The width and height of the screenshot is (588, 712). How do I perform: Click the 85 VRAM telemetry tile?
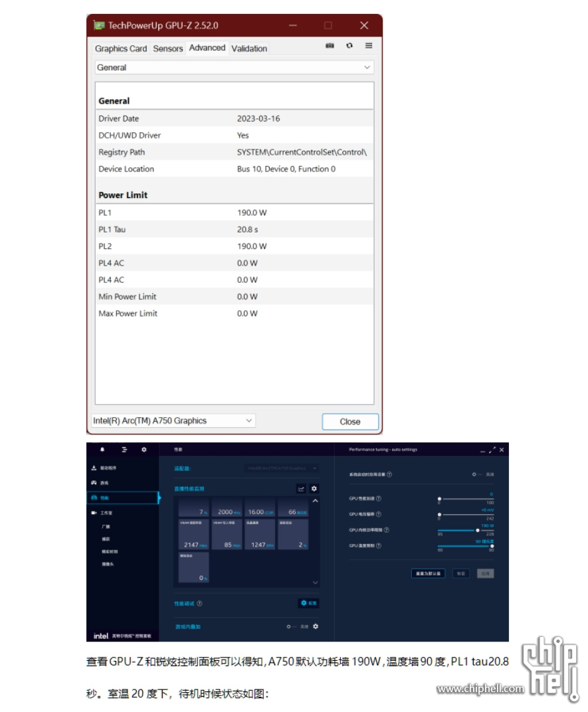coord(227,534)
